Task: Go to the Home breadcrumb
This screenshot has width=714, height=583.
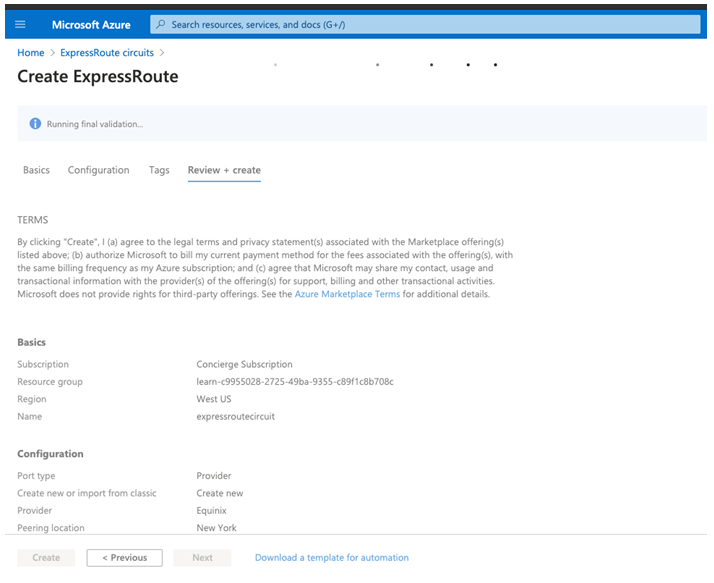Action: [x=31, y=52]
